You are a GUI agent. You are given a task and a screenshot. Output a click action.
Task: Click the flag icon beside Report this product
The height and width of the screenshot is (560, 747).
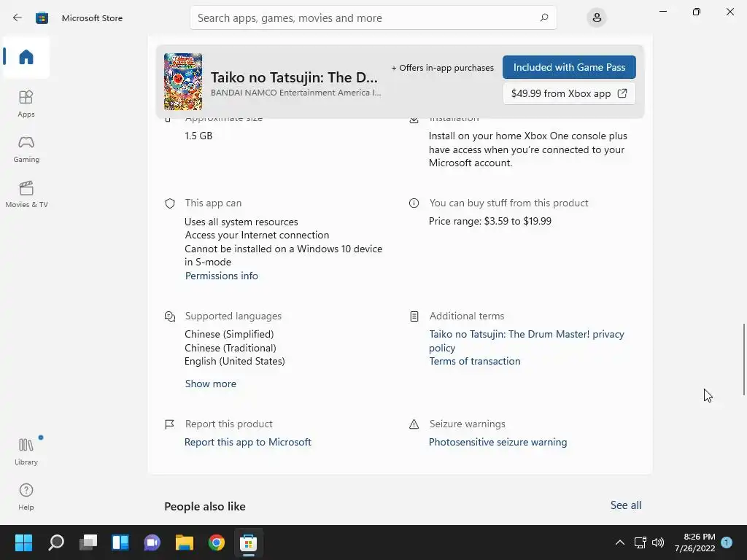[169, 424]
